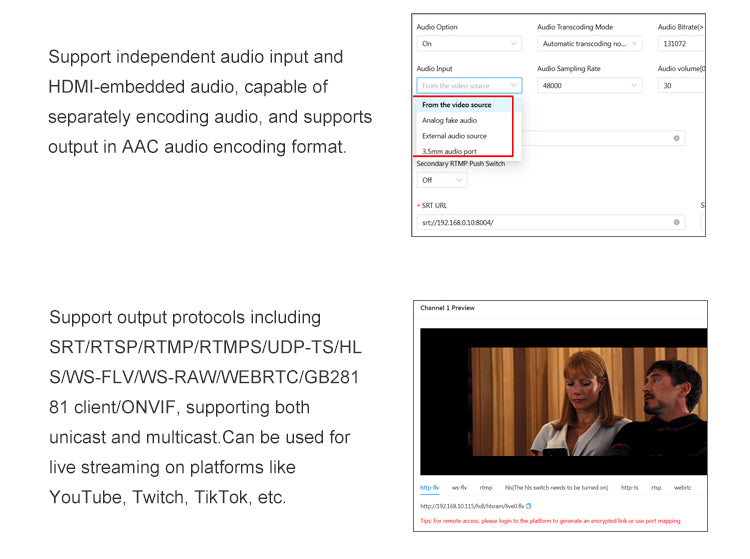
Task: Click the red remote access tips text
Action: pyautogui.click(x=550, y=521)
